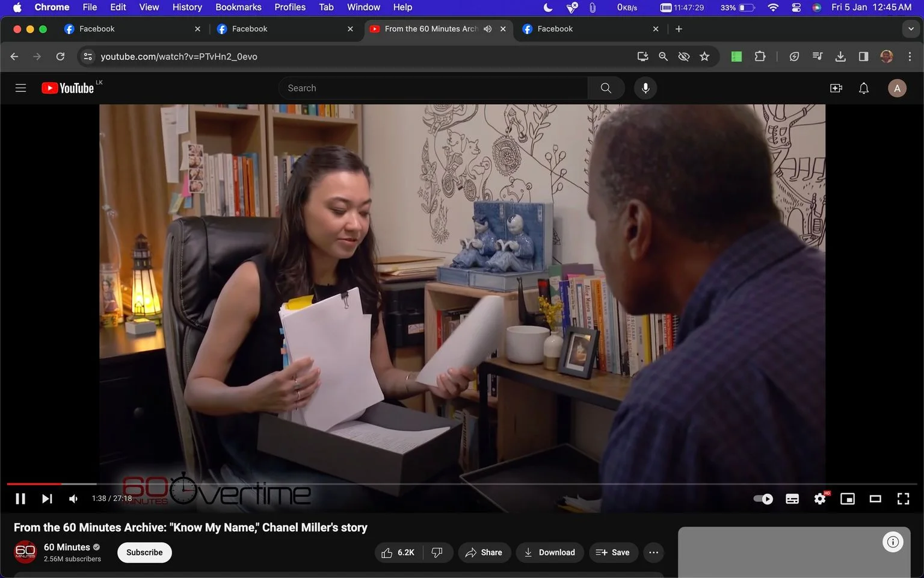Open more actions ellipsis menu
Image resolution: width=924 pixels, height=578 pixels.
(653, 552)
